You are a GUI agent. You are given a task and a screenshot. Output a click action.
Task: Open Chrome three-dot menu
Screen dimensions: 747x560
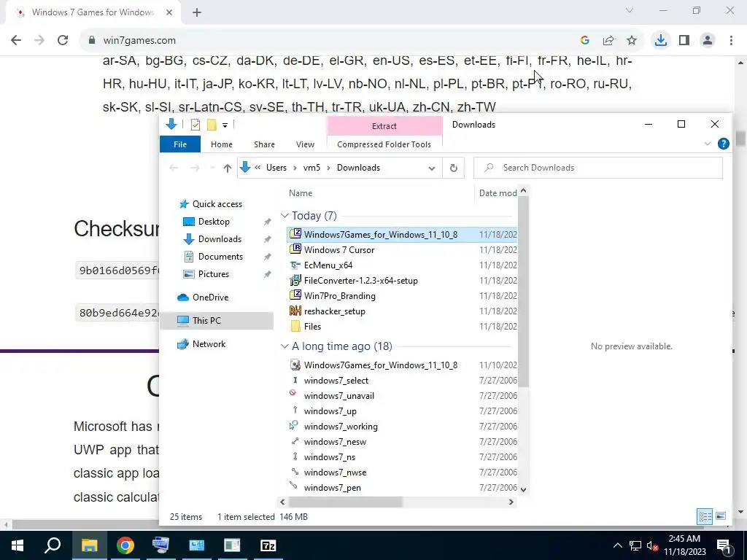731,41
